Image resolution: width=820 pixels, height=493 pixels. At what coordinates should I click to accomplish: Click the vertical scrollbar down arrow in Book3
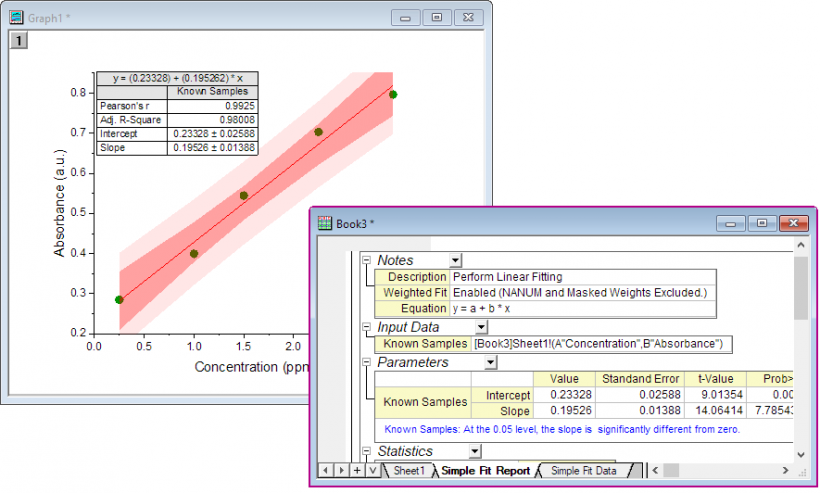[x=801, y=453]
